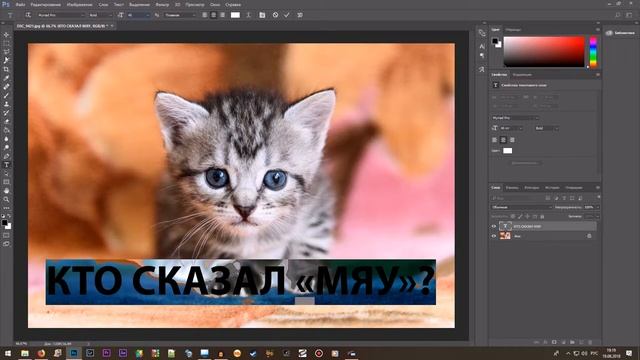Open font family dropdown in options bar
The width and height of the screenshot is (640, 360).
point(61,15)
